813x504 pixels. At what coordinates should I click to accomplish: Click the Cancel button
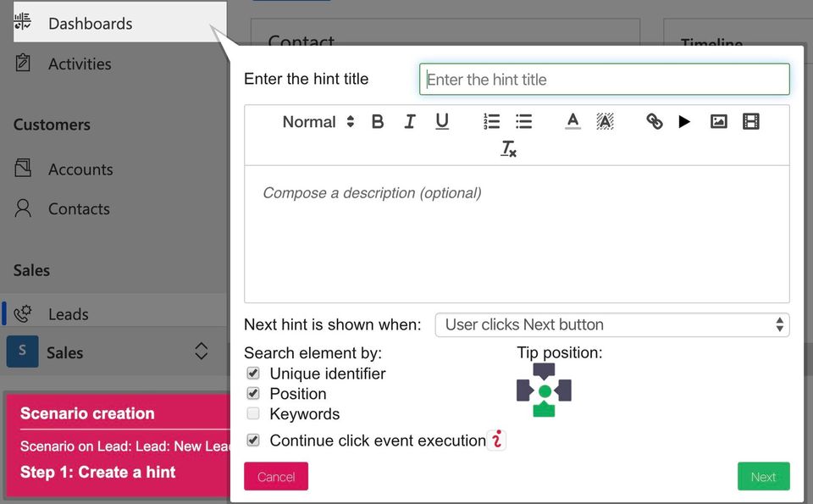[276, 476]
